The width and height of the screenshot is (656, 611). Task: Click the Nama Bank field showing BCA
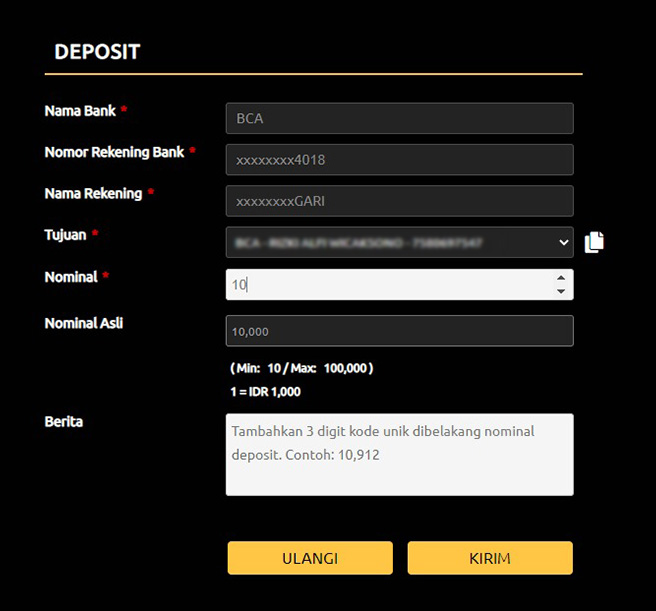[x=399, y=118]
